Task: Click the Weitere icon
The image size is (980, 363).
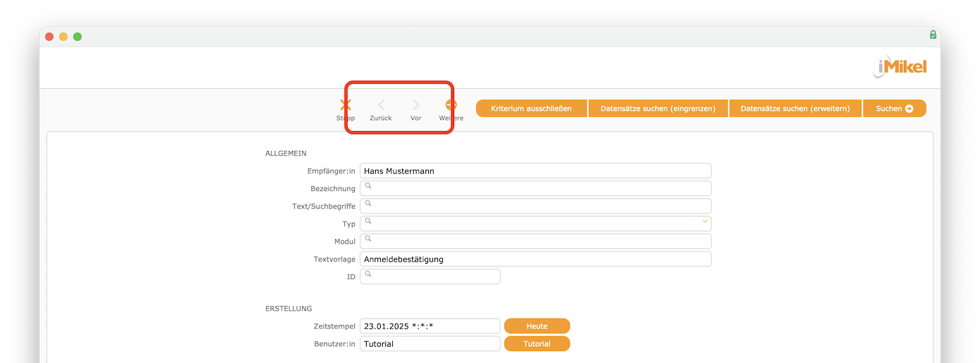Action: [451, 105]
